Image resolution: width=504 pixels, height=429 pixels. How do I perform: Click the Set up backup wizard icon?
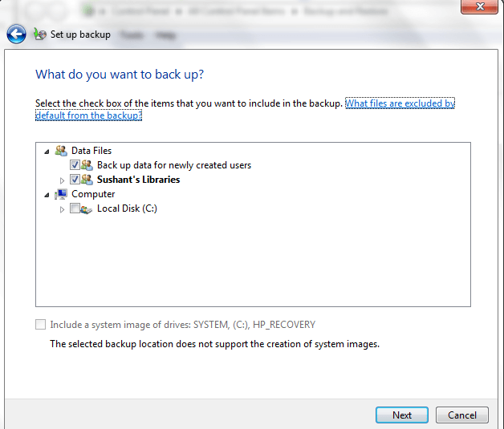pyautogui.click(x=40, y=34)
